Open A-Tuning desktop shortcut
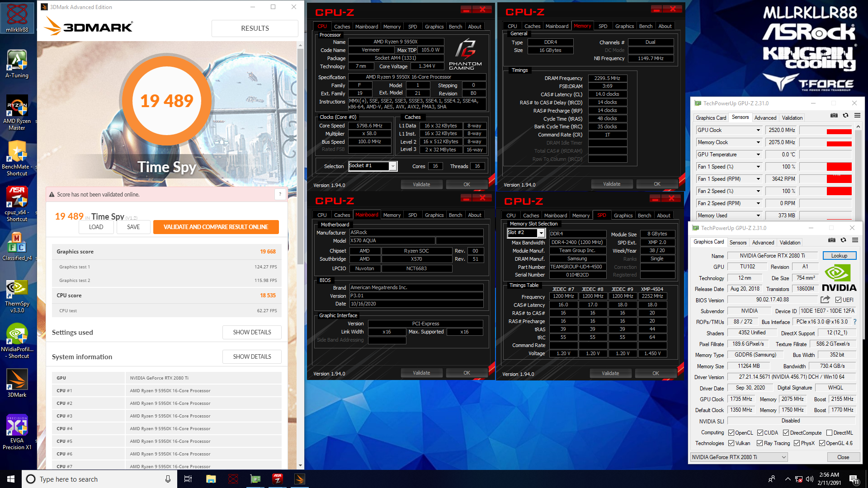 point(17,64)
